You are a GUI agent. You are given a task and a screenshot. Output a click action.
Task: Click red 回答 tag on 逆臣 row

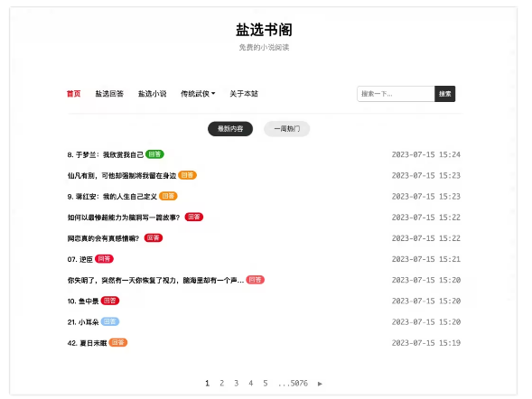point(104,259)
